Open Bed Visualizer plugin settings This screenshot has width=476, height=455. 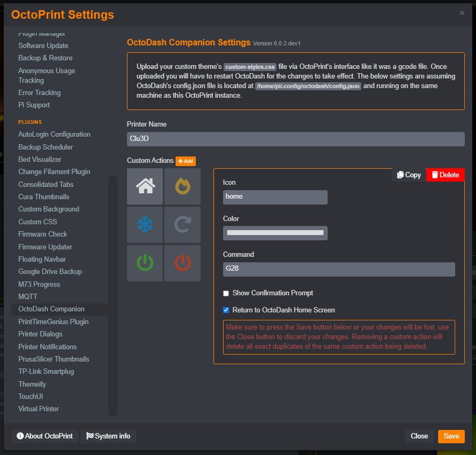click(39, 160)
